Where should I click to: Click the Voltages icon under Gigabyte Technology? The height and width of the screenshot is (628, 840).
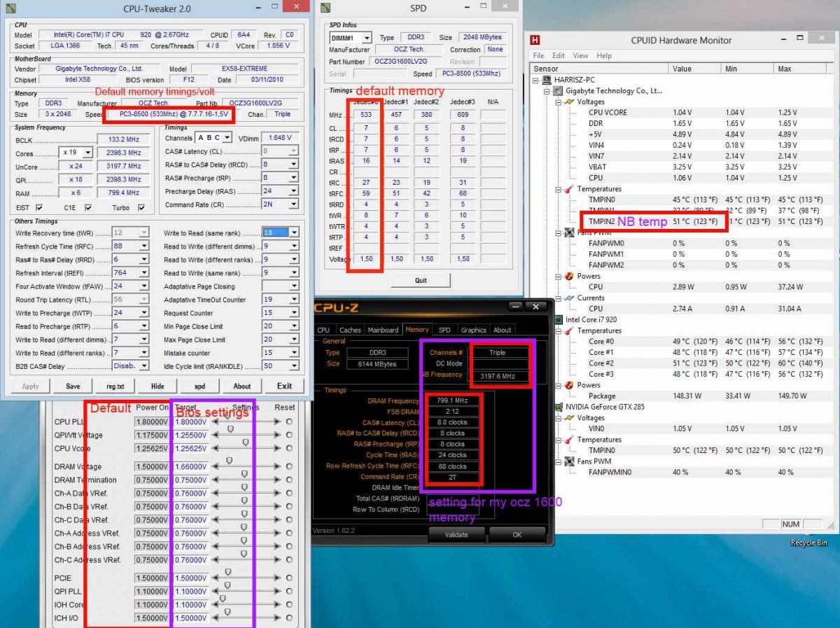(x=568, y=102)
